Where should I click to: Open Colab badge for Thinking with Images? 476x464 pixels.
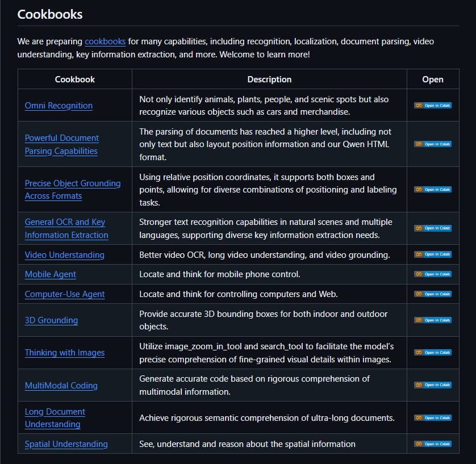pyautogui.click(x=433, y=353)
